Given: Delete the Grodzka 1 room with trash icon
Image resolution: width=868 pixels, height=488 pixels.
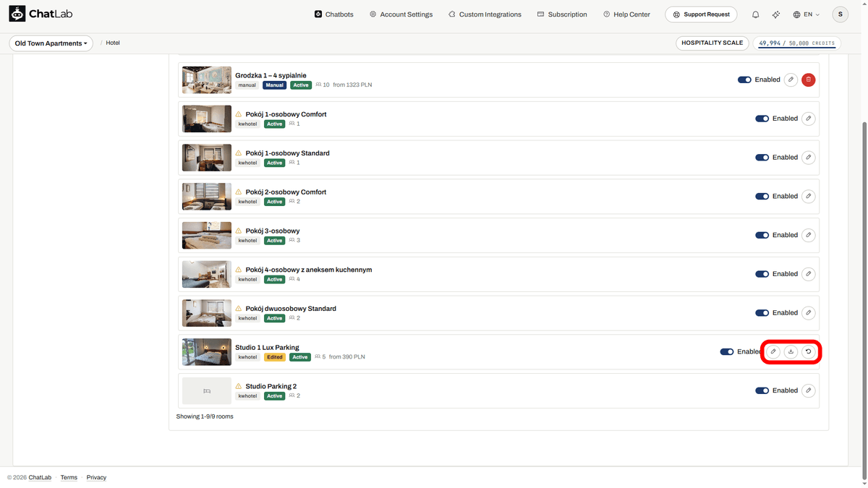Looking at the screenshot, I should pos(809,80).
